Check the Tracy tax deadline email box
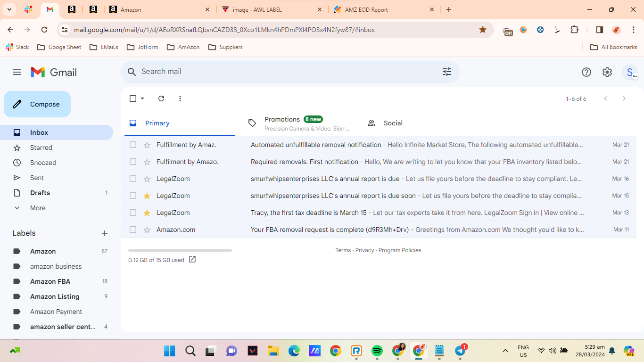 coord(133,213)
